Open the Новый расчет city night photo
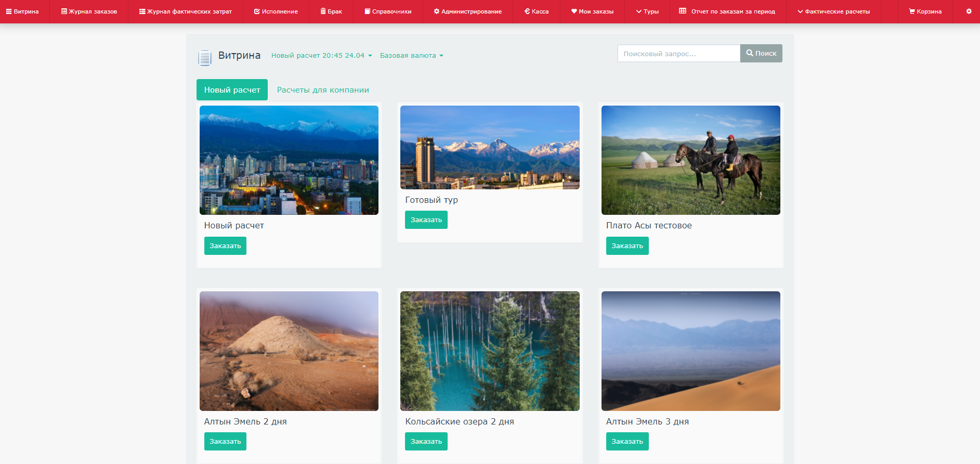Image resolution: width=980 pixels, height=464 pixels. coord(289,160)
